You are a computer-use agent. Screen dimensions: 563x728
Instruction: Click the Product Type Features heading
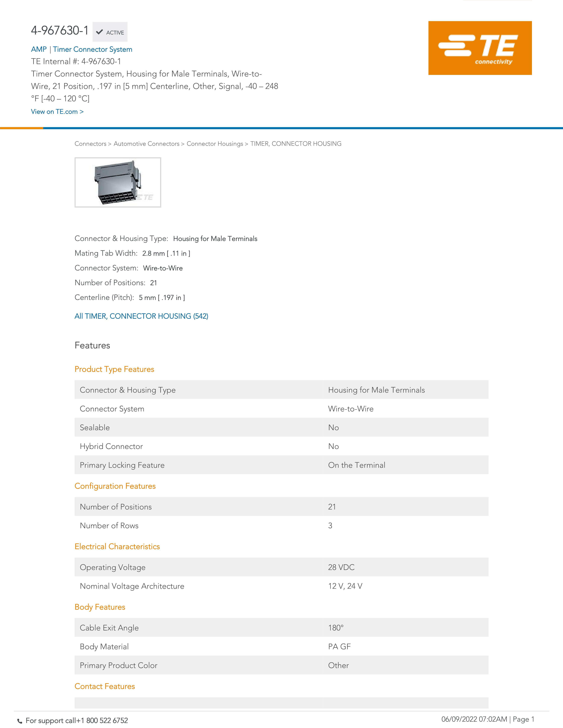(x=114, y=369)
